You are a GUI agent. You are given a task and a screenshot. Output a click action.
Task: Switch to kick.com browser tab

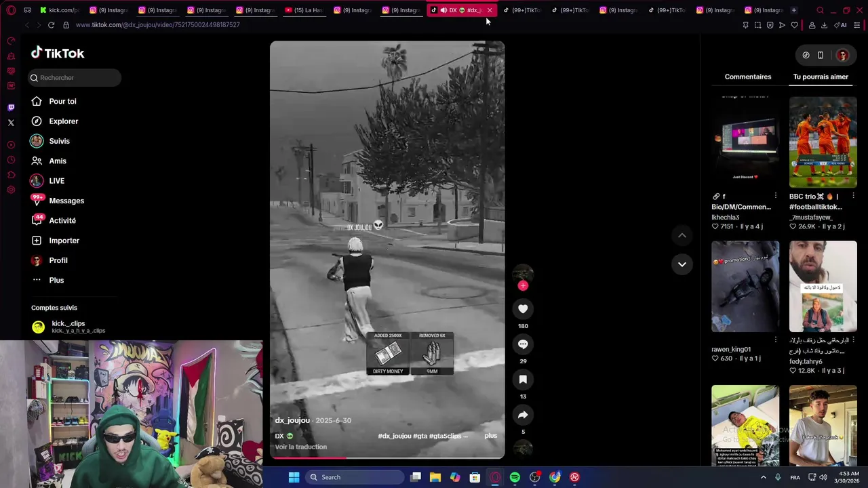click(x=60, y=10)
